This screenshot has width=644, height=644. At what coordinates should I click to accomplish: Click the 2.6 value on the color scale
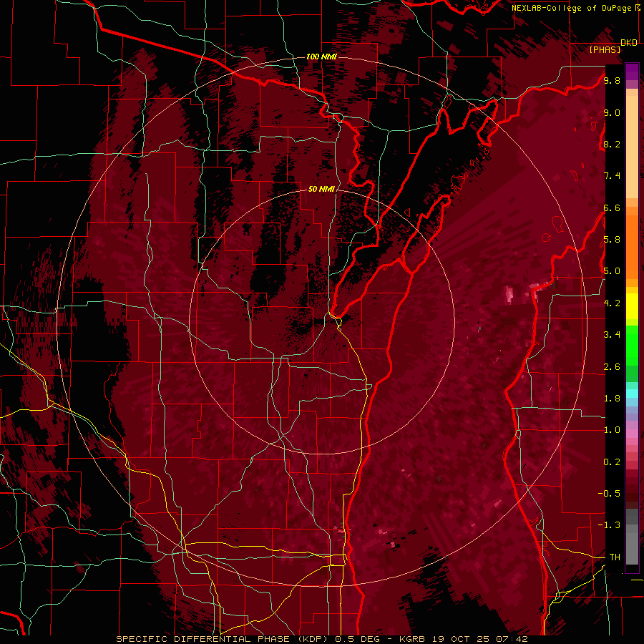click(x=612, y=367)
